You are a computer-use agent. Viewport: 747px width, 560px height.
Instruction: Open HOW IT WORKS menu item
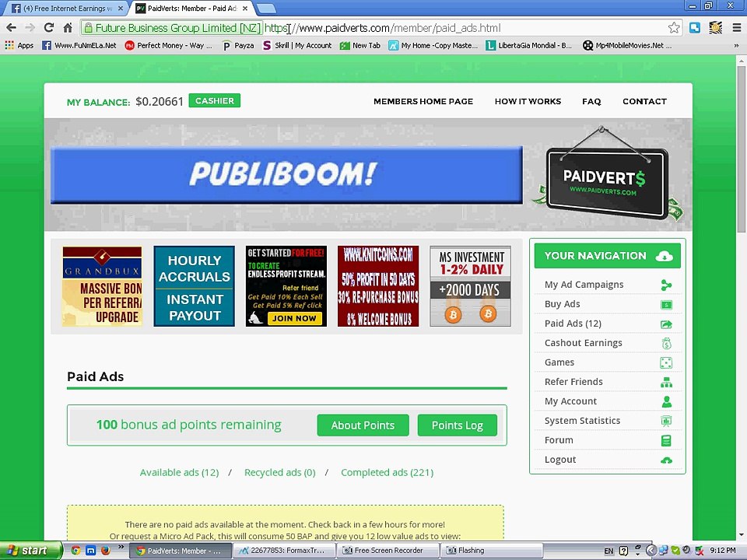528,101
